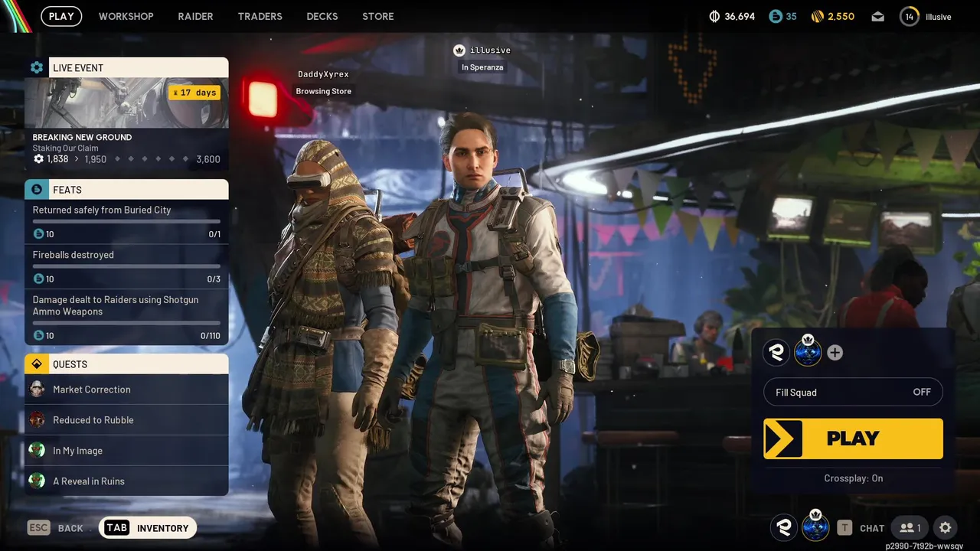Start matchmaking with the yellow PLAY button

tap(853, 439)
